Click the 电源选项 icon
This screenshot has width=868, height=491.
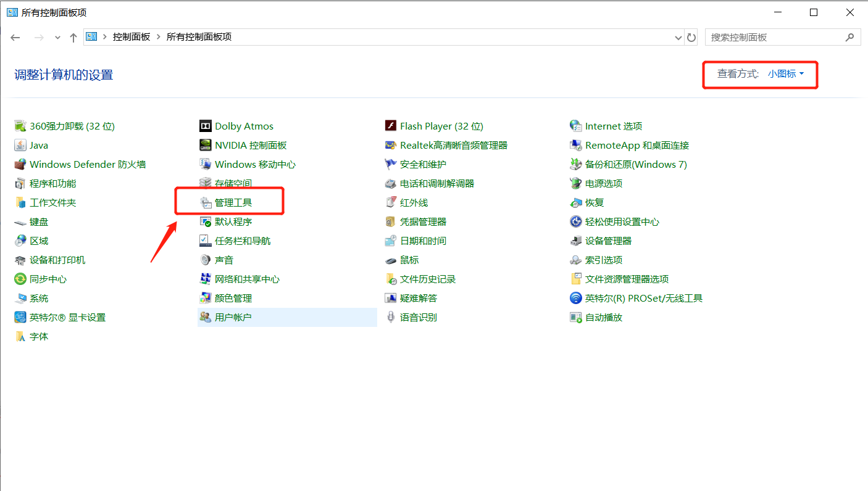576,184
